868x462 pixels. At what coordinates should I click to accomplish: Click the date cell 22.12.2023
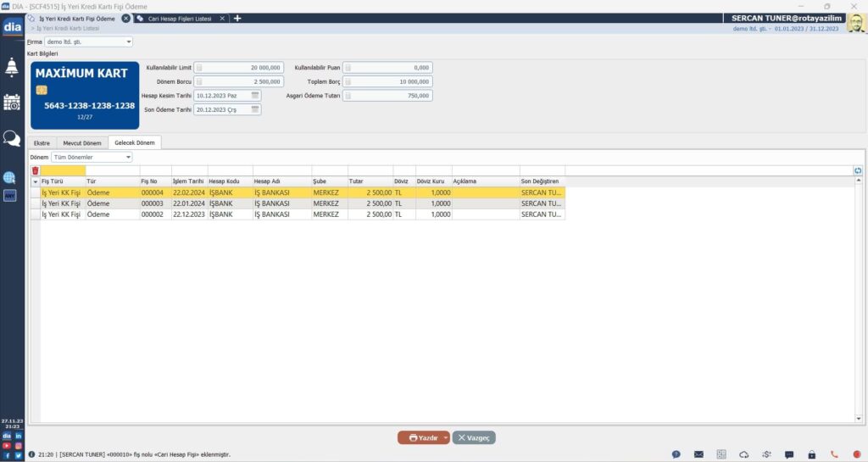coord(189,214)
